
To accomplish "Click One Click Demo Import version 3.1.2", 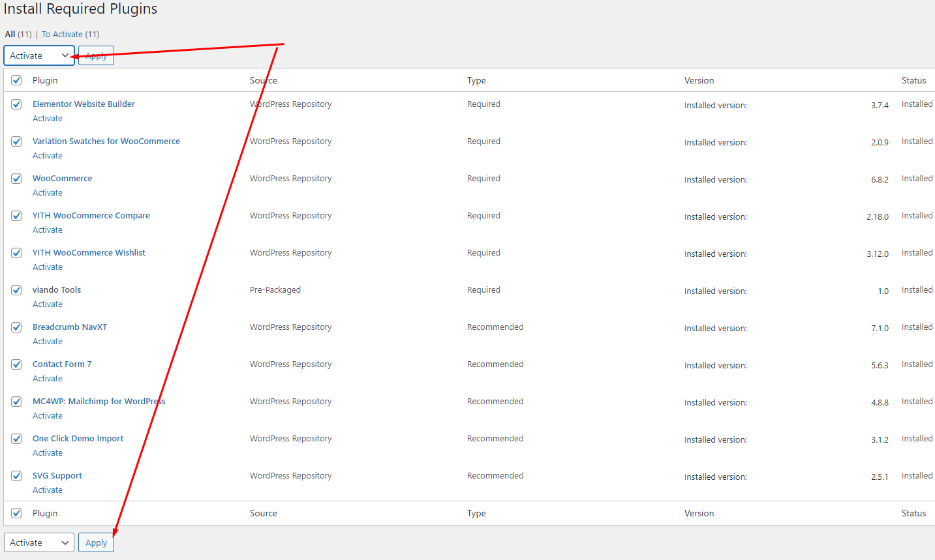I will [880, 439].
